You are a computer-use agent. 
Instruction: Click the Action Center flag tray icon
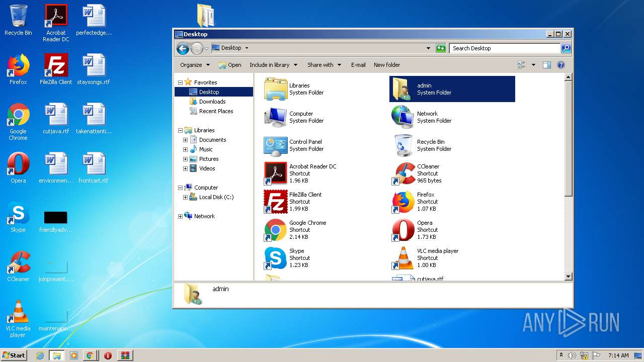pos(596,355)
